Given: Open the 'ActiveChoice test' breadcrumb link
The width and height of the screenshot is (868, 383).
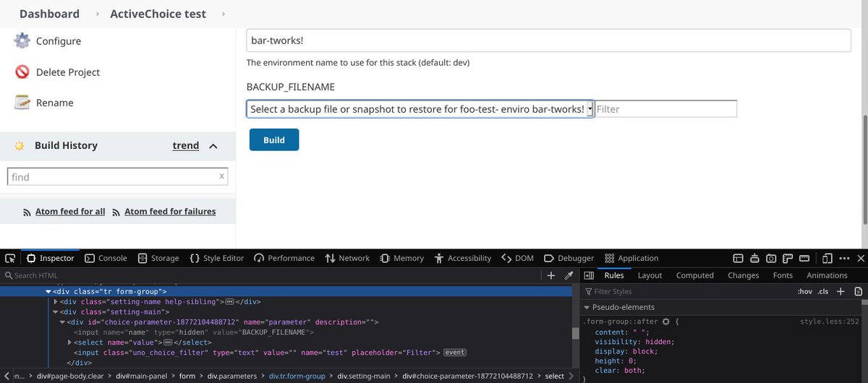Looking at the screenshot, I should pos(158,14).
